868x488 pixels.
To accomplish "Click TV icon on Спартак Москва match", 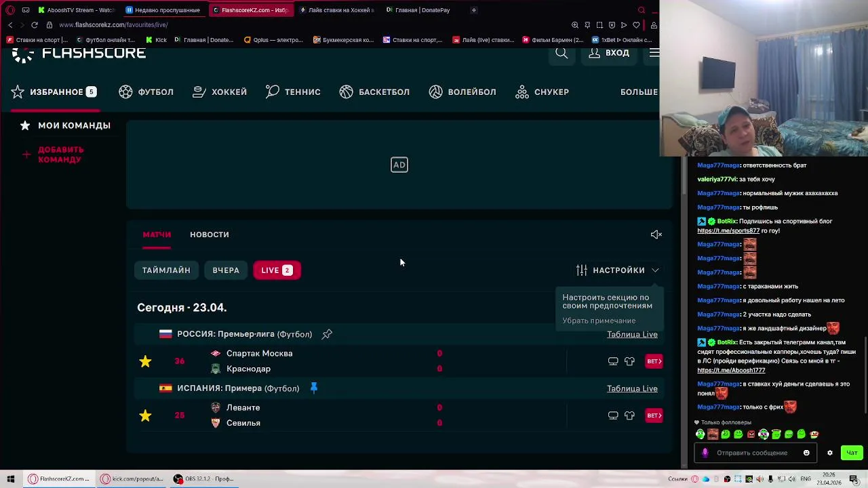I will point(613,361).
